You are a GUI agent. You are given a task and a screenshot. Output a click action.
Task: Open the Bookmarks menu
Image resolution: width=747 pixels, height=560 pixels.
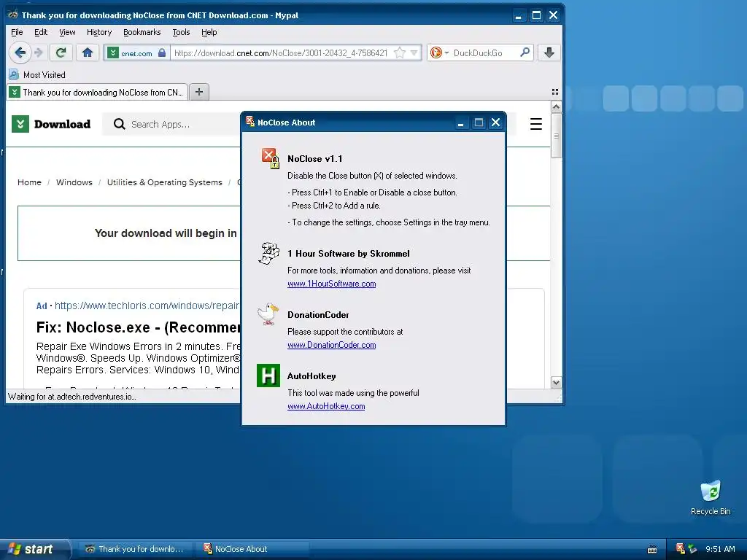pos(142,32)
